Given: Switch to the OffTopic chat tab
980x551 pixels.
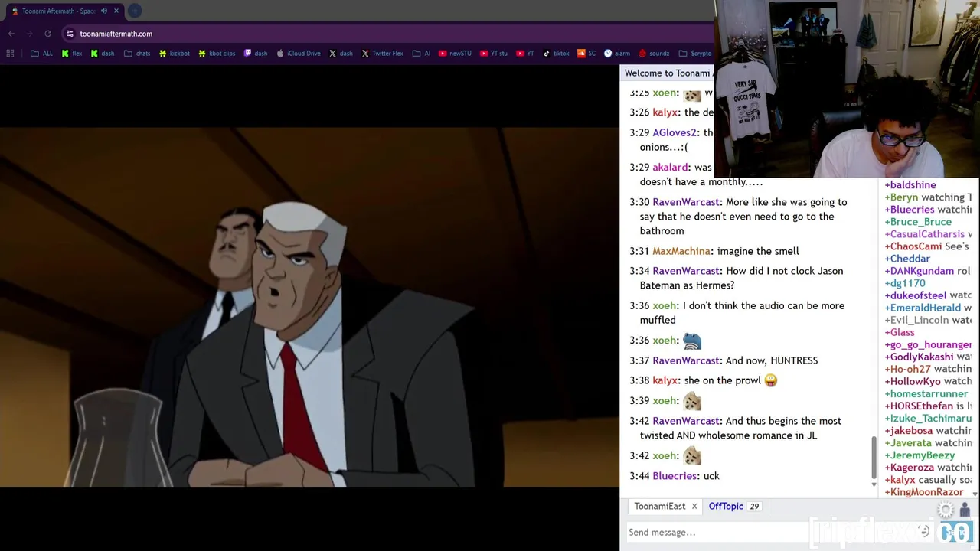Looking at the screenshot, I should (x=726, y=507).
